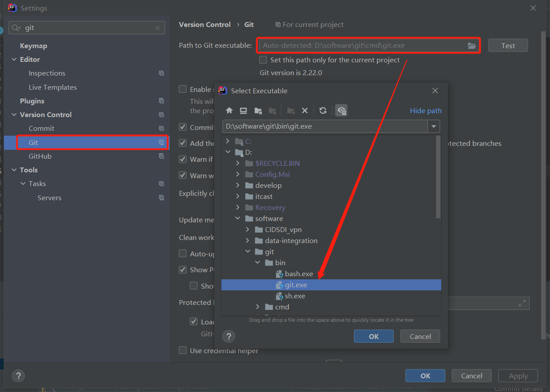The height and width of the screenshot is (392, 550).
Task: Open Keymap settings page
Action: coord(33,46)
